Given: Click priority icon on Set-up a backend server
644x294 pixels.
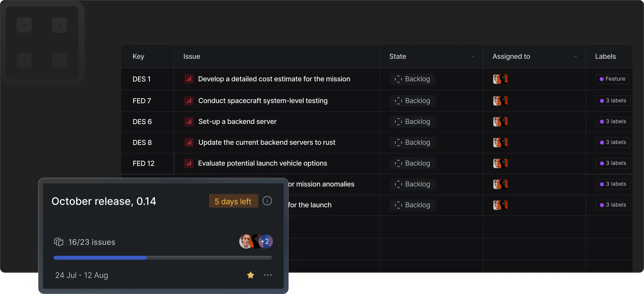Looking at the screenshot, I should pyautogui.click(x=189, y=122).
